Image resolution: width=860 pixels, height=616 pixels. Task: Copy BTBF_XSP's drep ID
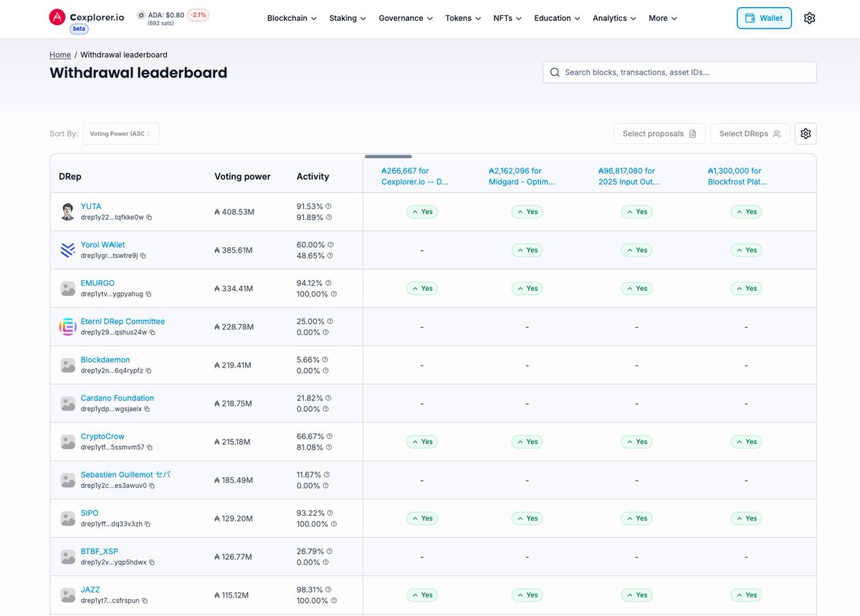pos(151,562)
